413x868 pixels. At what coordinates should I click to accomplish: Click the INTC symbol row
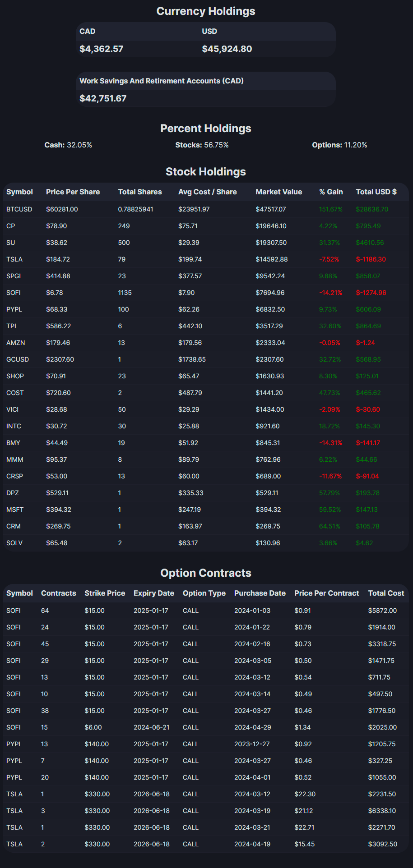(206, 427)
